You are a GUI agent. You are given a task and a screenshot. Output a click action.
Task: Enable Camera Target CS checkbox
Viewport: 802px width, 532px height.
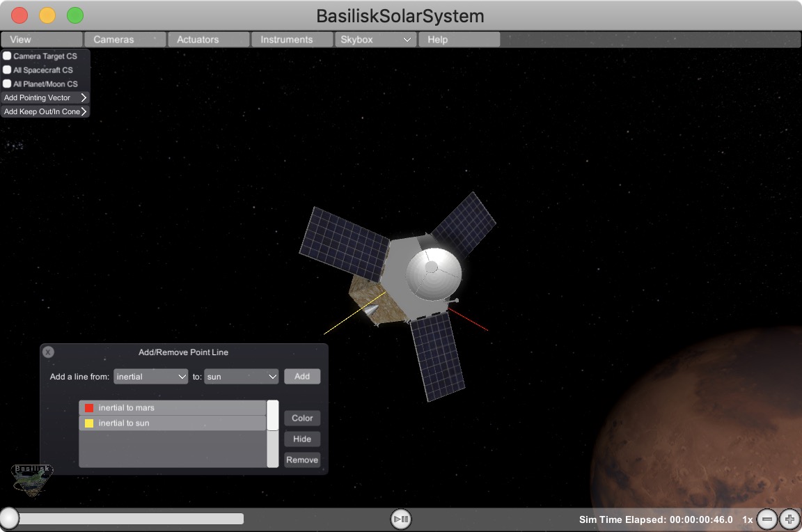point(7,56)
